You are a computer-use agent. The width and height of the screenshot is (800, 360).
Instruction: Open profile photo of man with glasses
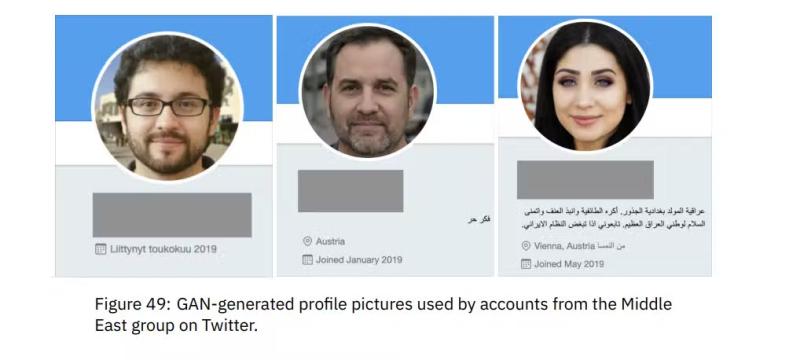click(167, 107)
